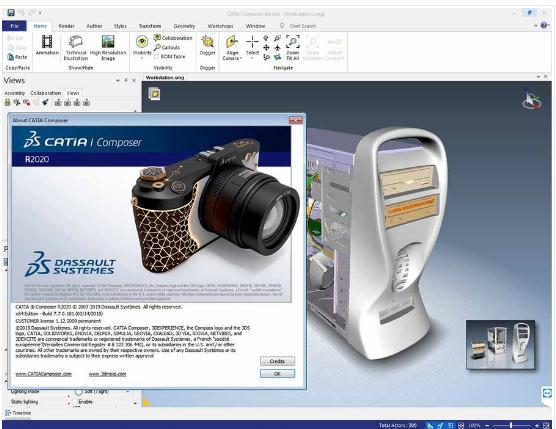Click the 100% zoom value in the status bar

coord(474,425)
